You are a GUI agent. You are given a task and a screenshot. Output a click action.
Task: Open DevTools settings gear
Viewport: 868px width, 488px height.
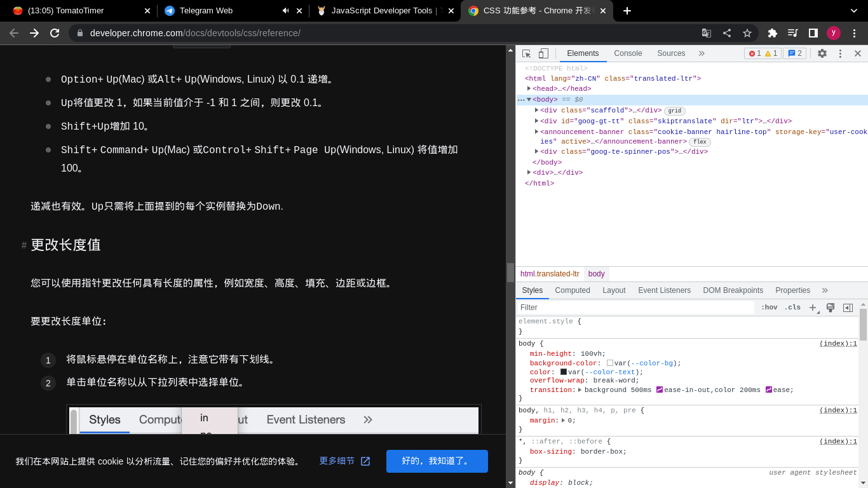click(822, 53)
